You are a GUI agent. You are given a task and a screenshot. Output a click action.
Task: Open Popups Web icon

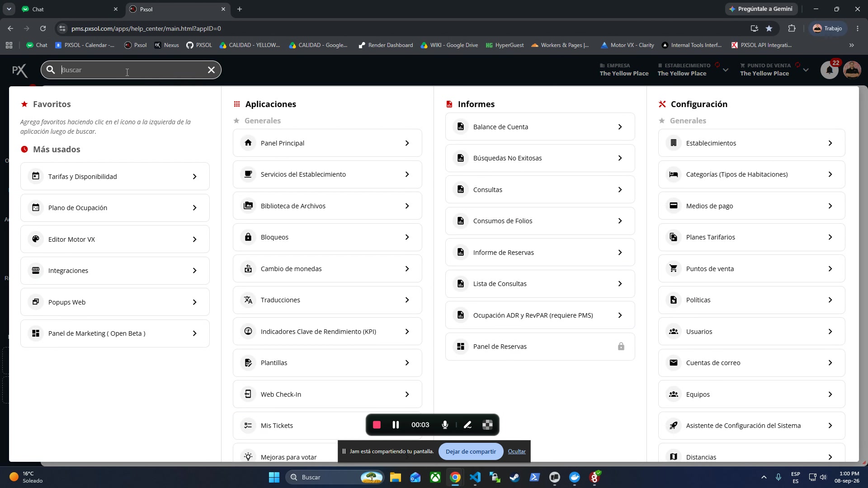tap(36, 302)
